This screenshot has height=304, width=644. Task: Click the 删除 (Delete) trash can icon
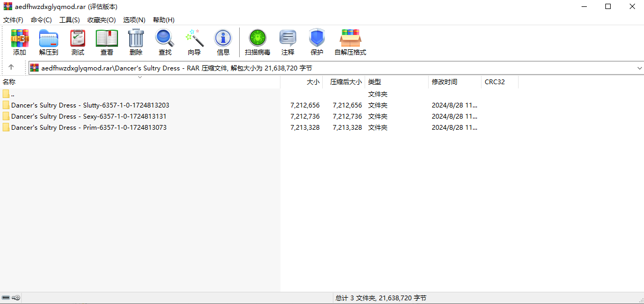click(136, 38)
